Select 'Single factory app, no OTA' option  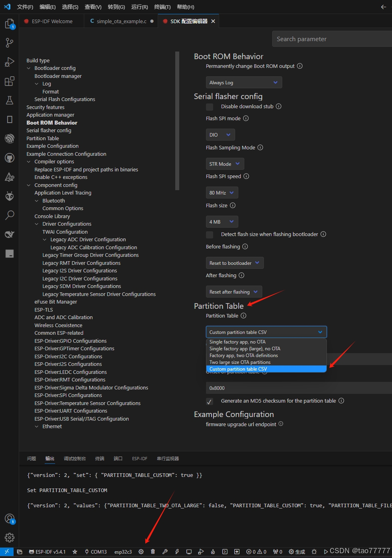click(x=266, y=342)
